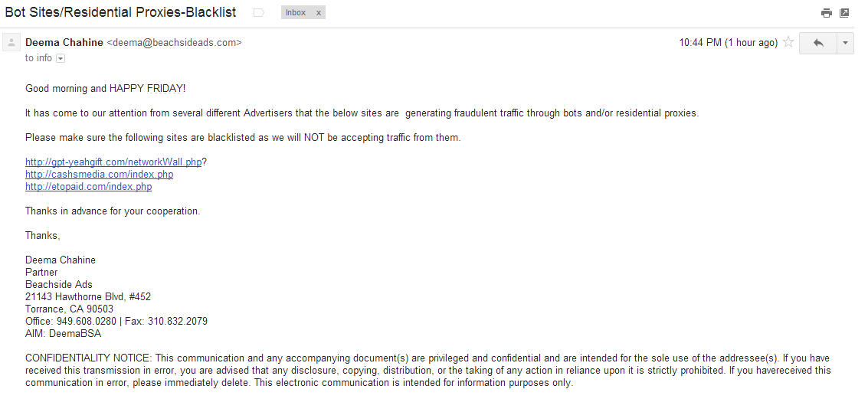Click the Bot Sites/Residential Proxies-Blacklist subject title
The image size is (868, 412).
coord(121,13)
